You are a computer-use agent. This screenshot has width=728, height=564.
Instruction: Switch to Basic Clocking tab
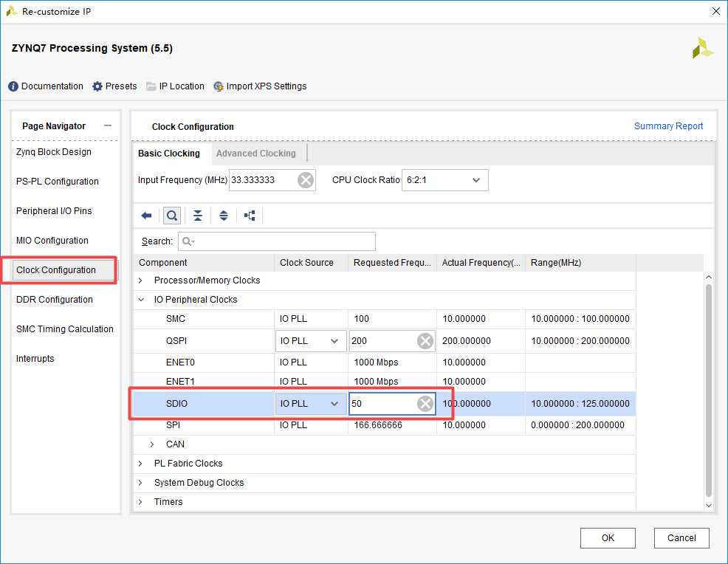[169, 154]
